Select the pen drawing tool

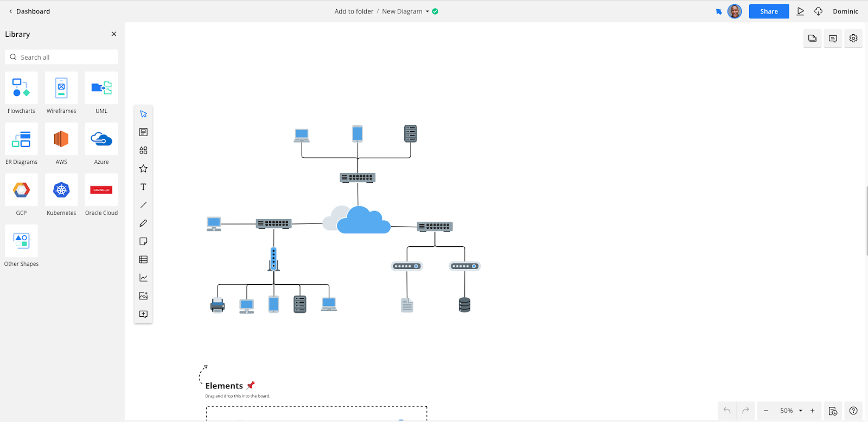click(143, 223)
